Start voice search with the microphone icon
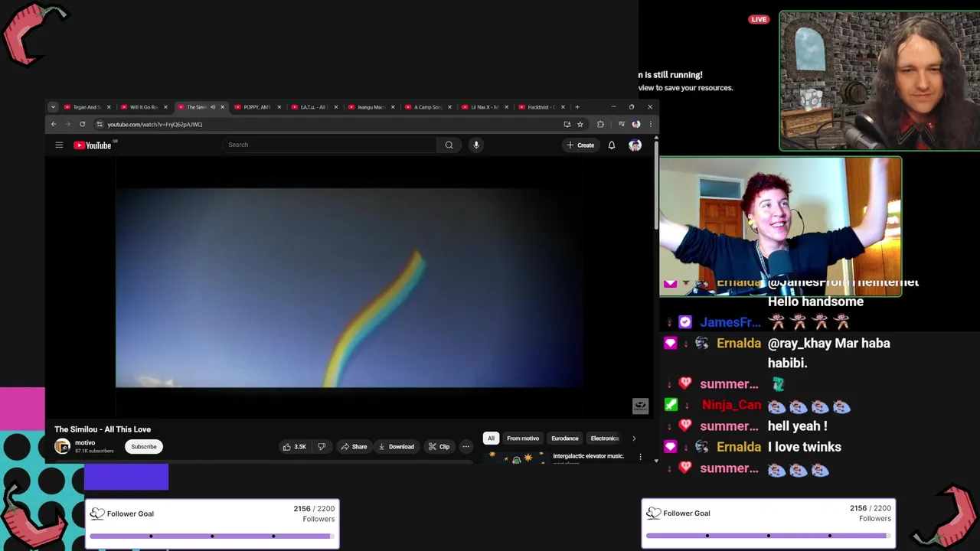 pyautogui.click(x=475, y=145)
